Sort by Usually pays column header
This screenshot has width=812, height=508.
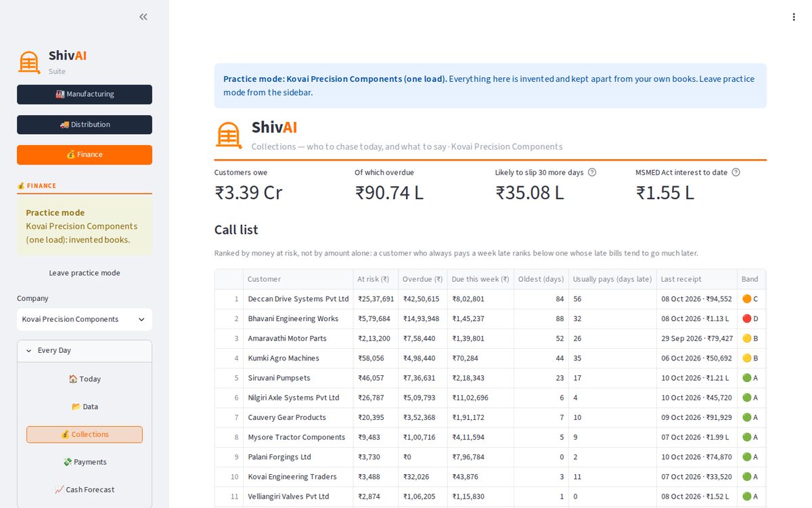point(612,279)
